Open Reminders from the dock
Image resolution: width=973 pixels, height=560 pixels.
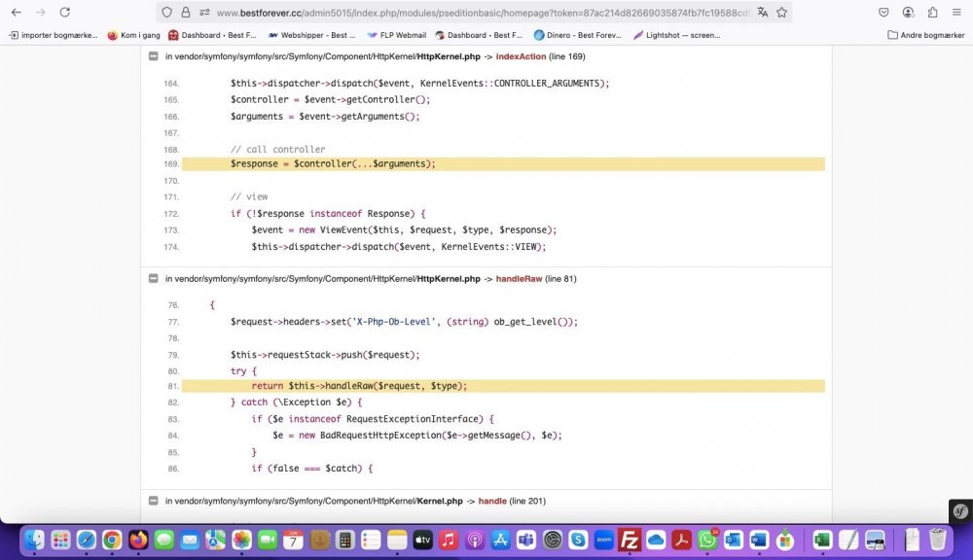[371, 541]
